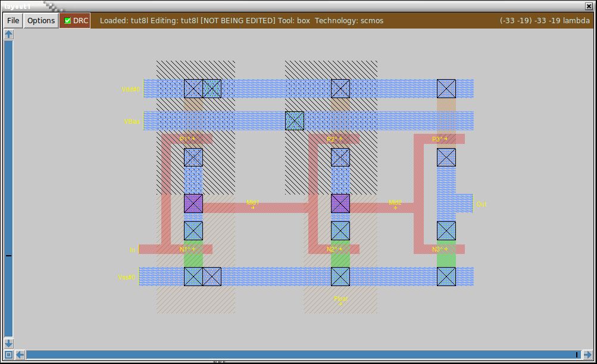This screenshot has height=364, width=597.
Task: Open the File menu
Action: point(12,20)
